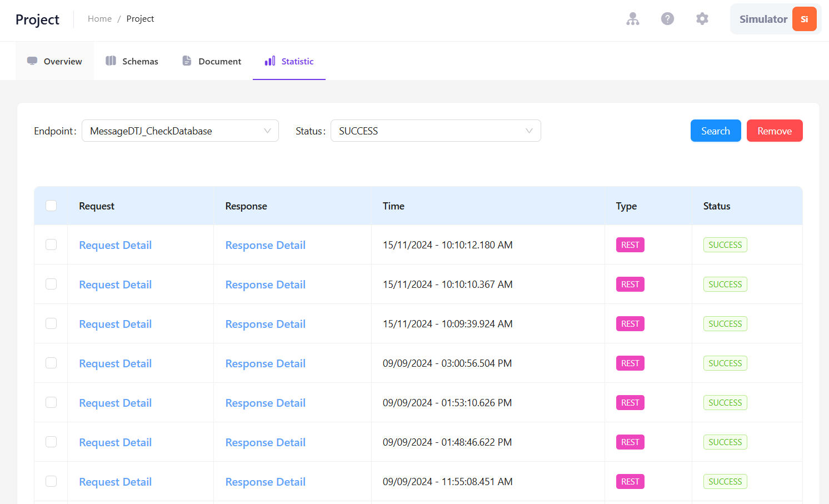Open the organization hierarchy icon
The image size is (829, 504).
633,19
